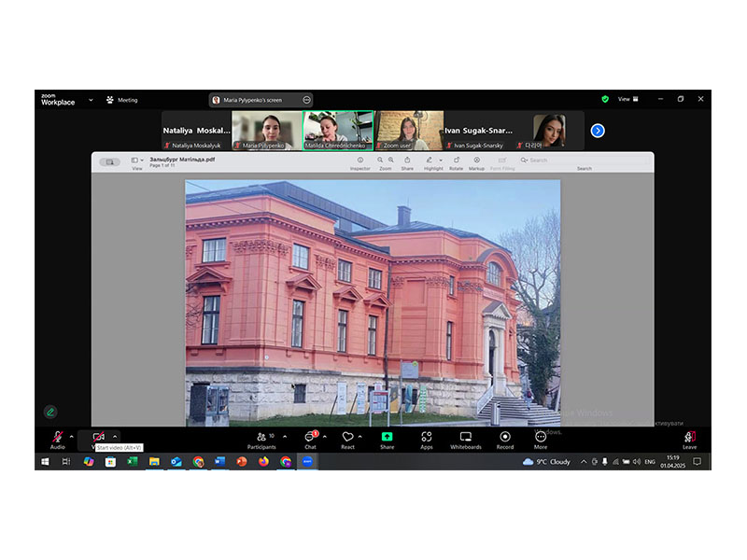Leave the meeting
This screenshot has width=747, height=560.
click(689, 440)
